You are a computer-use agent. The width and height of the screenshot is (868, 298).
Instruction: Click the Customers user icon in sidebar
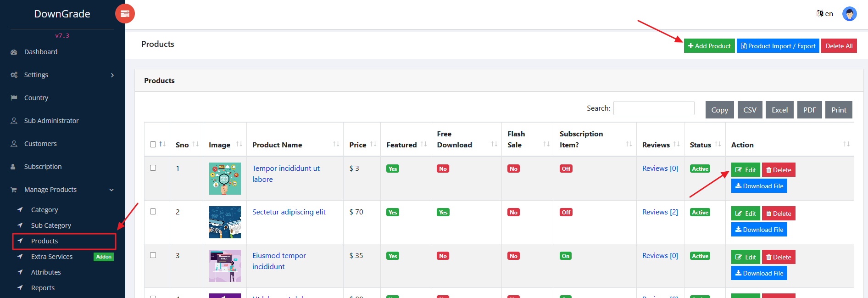click(14, 144)
